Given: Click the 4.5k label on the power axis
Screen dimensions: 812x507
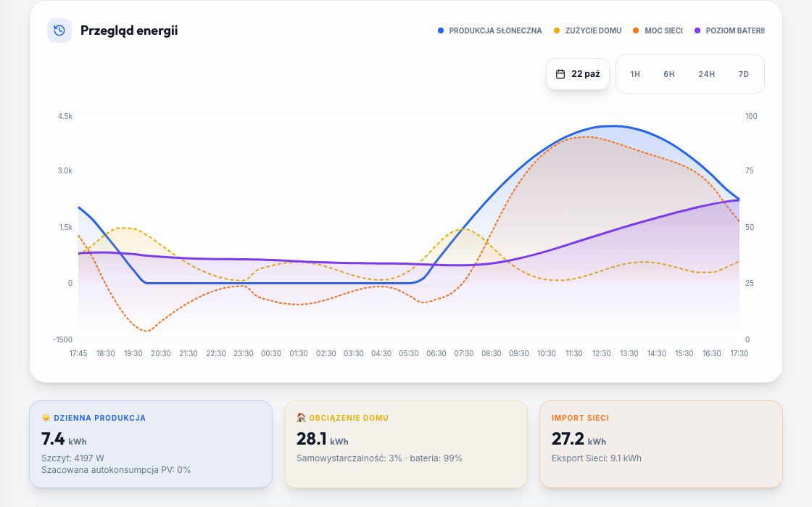Looking at the screenshot, I should pos(65,117).
